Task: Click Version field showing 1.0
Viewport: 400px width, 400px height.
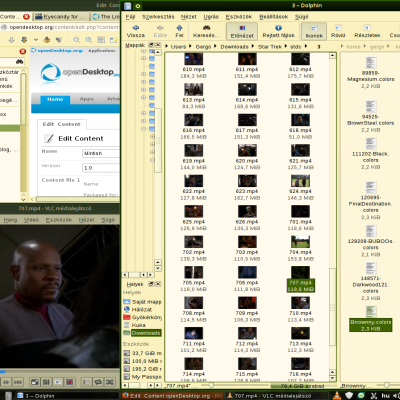Action: [101, 168]
